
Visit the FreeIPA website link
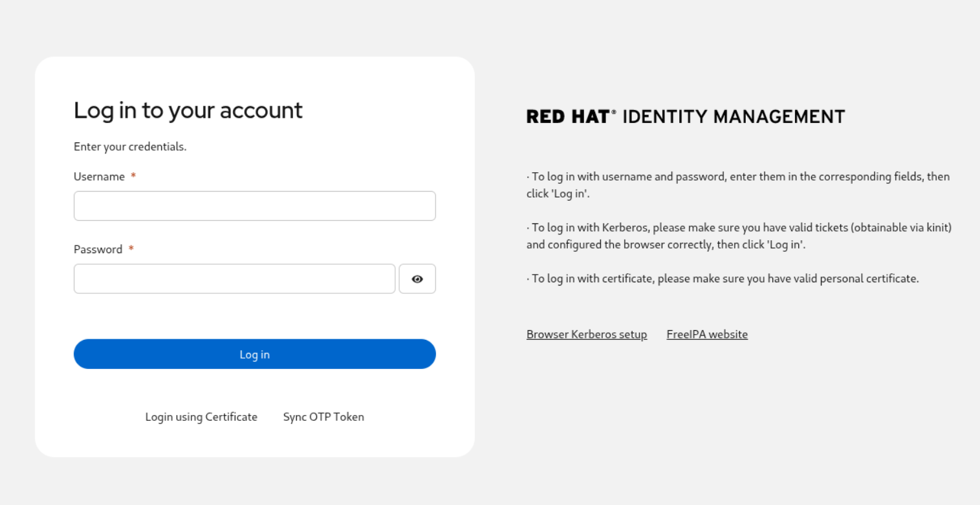pos(707,335)
